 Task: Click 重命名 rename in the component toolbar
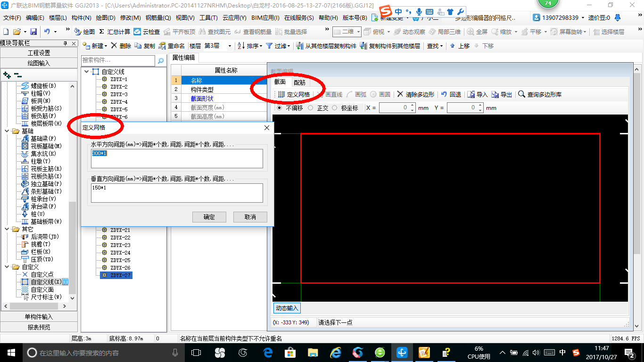click(x=172, y=46)
